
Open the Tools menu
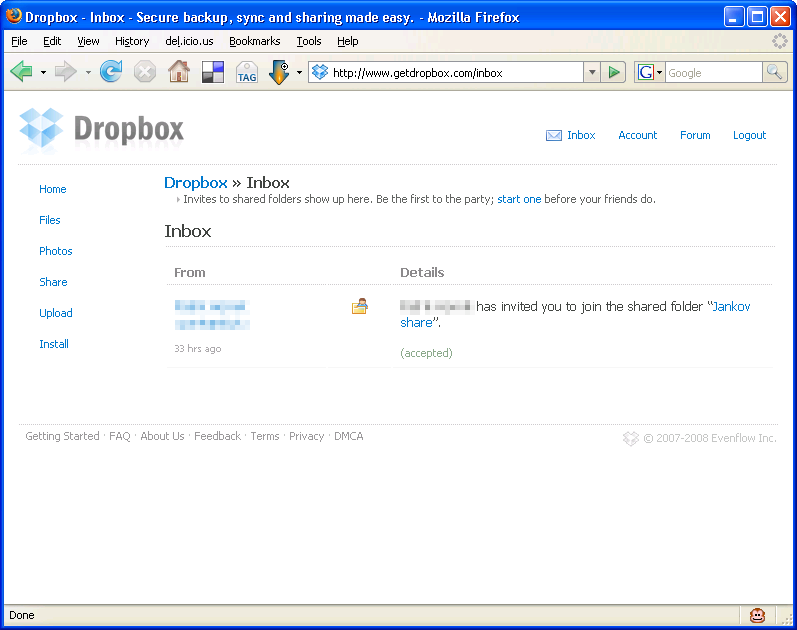(x=309, y=41)
